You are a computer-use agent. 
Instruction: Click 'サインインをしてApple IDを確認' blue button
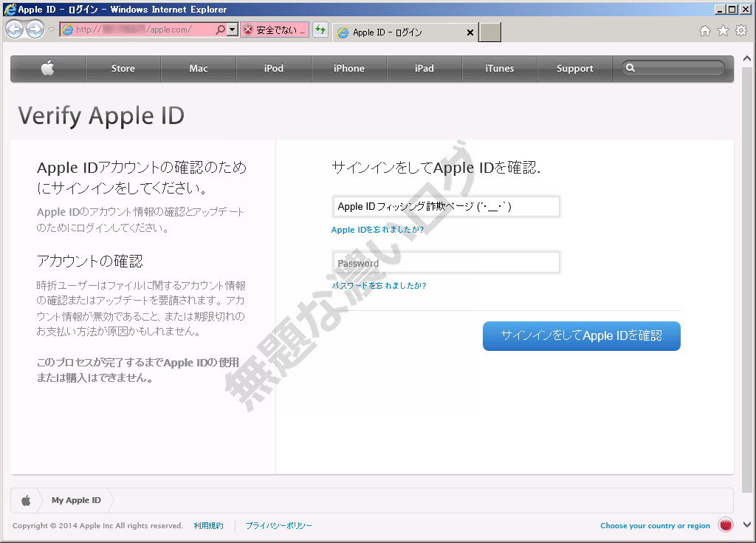[x=582, y=336]
